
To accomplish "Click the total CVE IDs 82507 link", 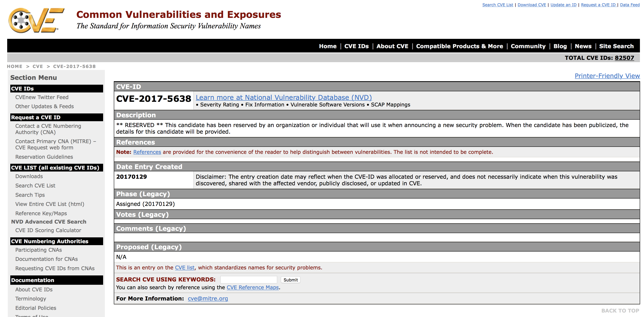I will point(624,58).
